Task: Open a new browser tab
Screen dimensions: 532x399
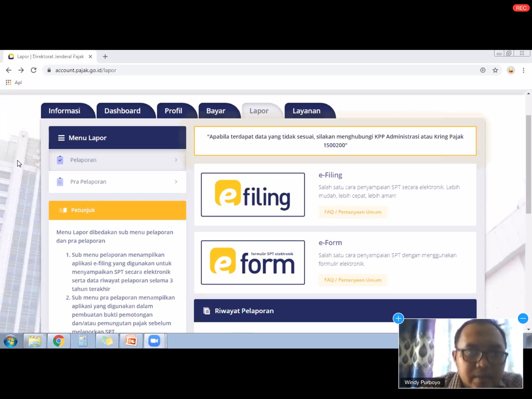Action: [x=105, y=57]
